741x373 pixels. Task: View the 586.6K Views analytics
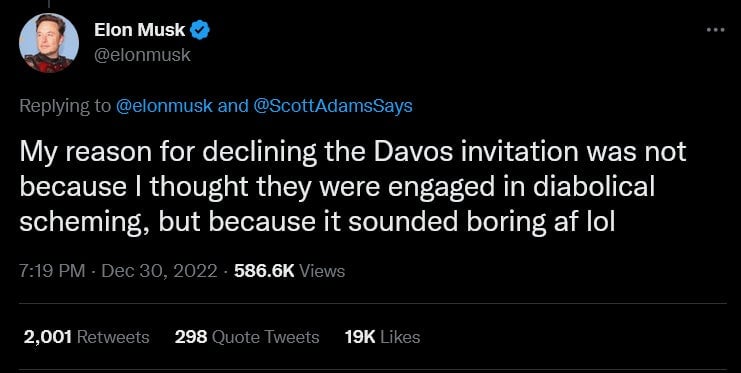click(x=289, y=271)
